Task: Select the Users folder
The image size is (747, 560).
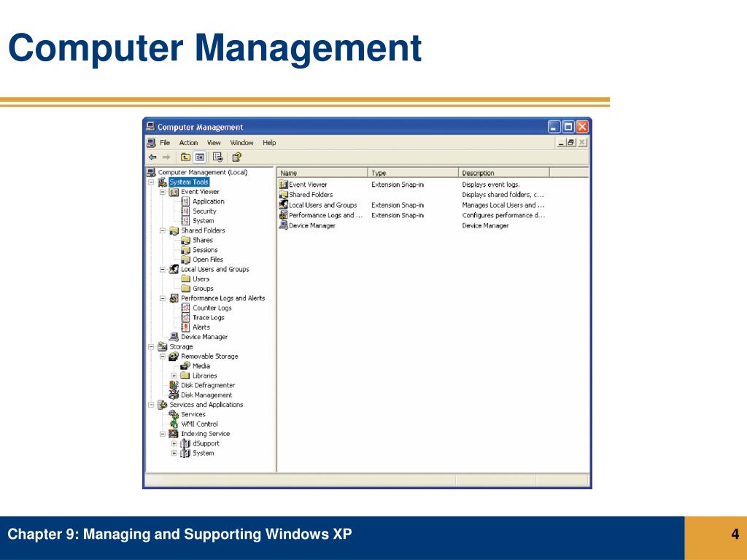Action: tap(201, 279)
